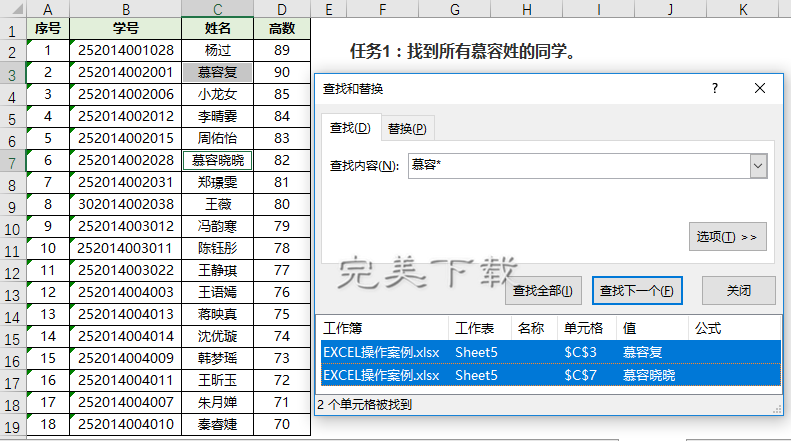Click the 关闭 button

739,291
